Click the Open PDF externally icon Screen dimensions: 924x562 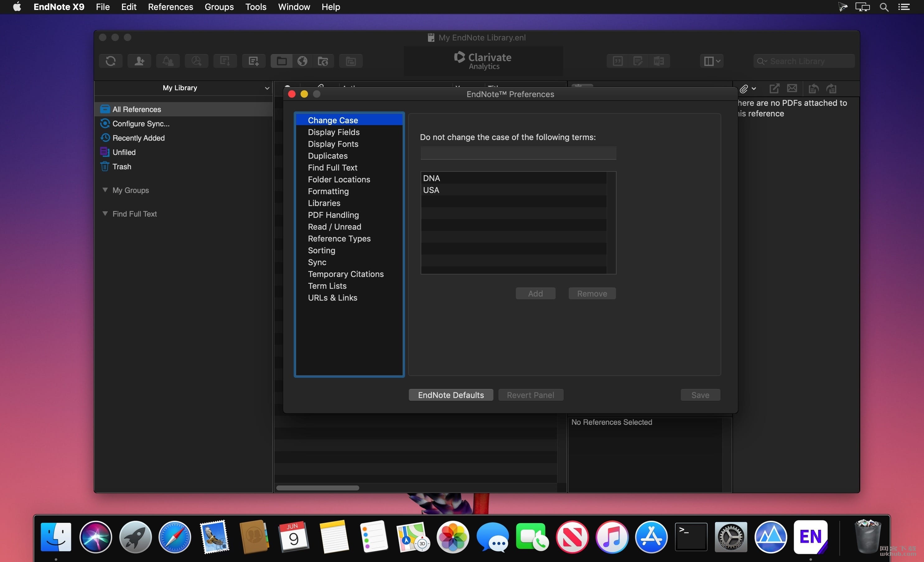774,89
